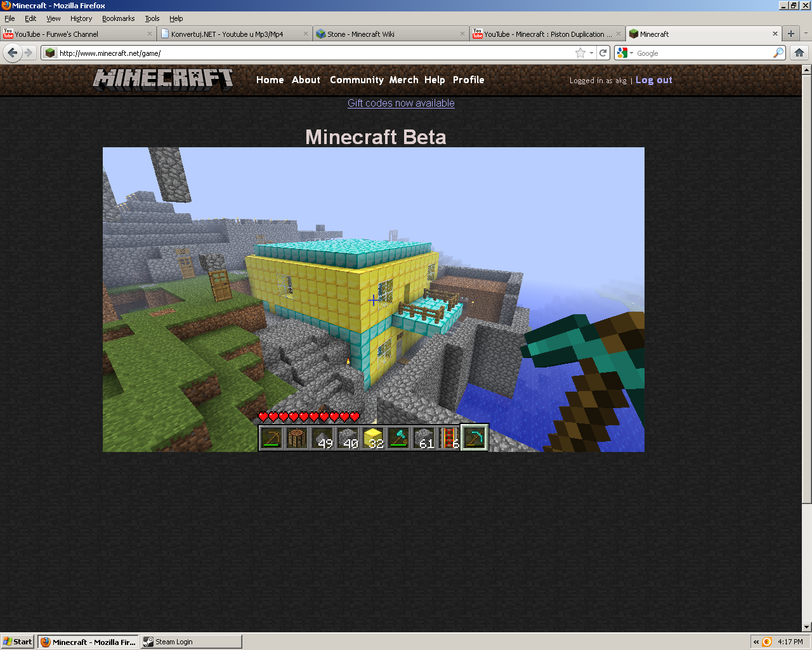Open the Windows Start menu
812x650 pixels.
tap(18, 642)
